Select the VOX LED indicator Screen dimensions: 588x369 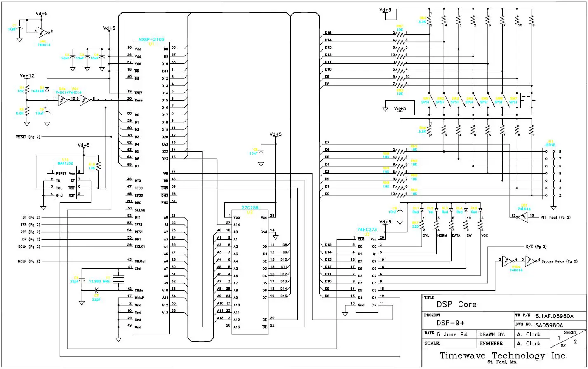point(480,210)
